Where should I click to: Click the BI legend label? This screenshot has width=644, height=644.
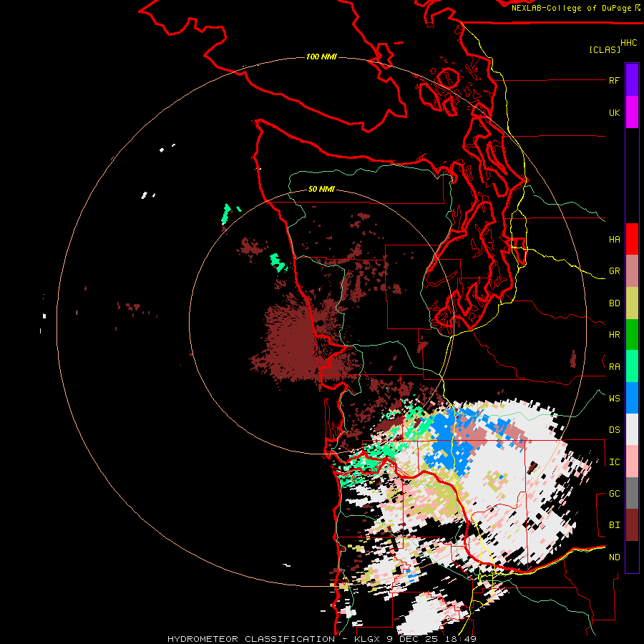pyautogui.click(x=614, y=525)
